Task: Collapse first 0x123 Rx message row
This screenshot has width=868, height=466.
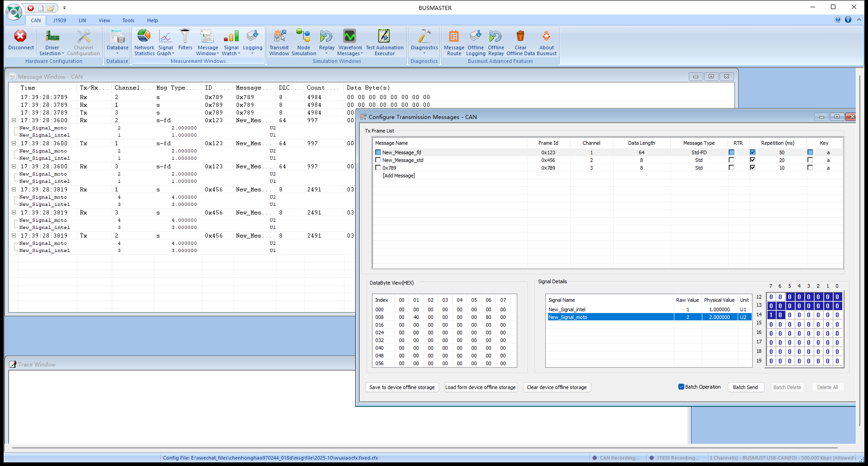Action: tap(14, 120)
